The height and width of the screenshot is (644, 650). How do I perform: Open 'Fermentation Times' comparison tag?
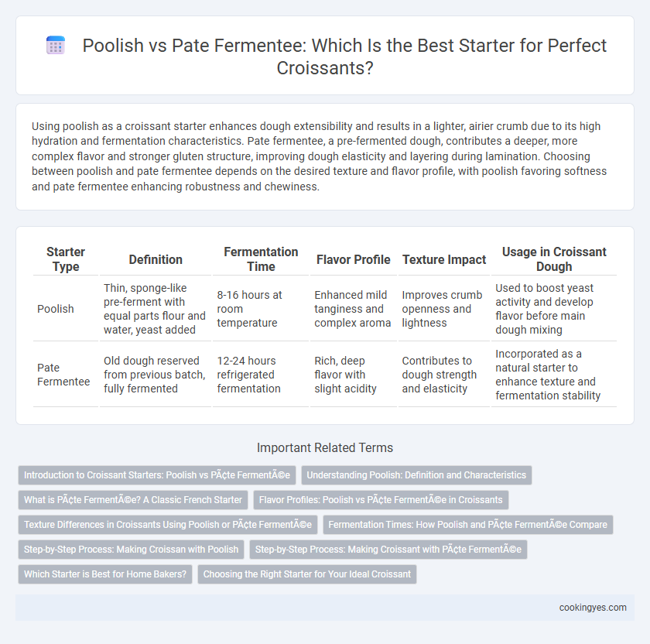467,525
